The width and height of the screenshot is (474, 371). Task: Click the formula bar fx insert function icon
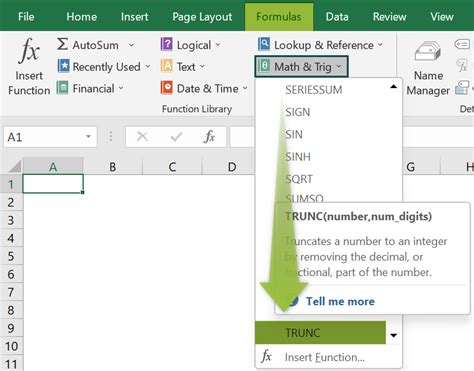pos(209,137)
